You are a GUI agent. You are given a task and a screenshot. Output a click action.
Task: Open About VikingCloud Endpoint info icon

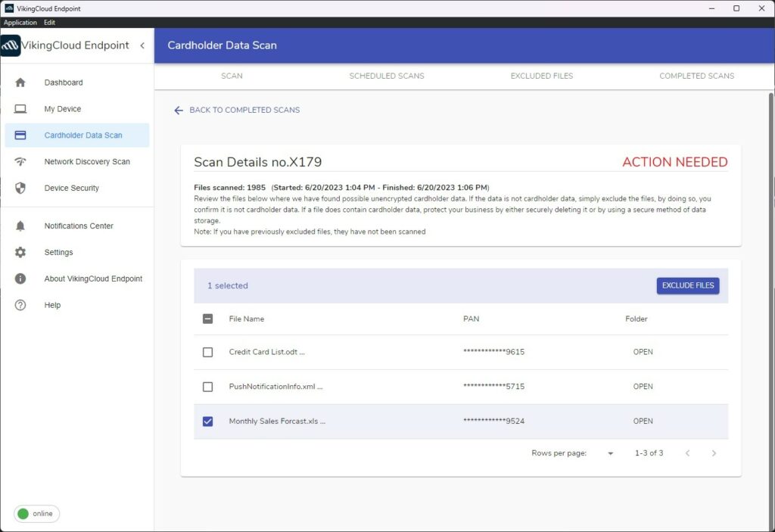(x=22, y=278)
